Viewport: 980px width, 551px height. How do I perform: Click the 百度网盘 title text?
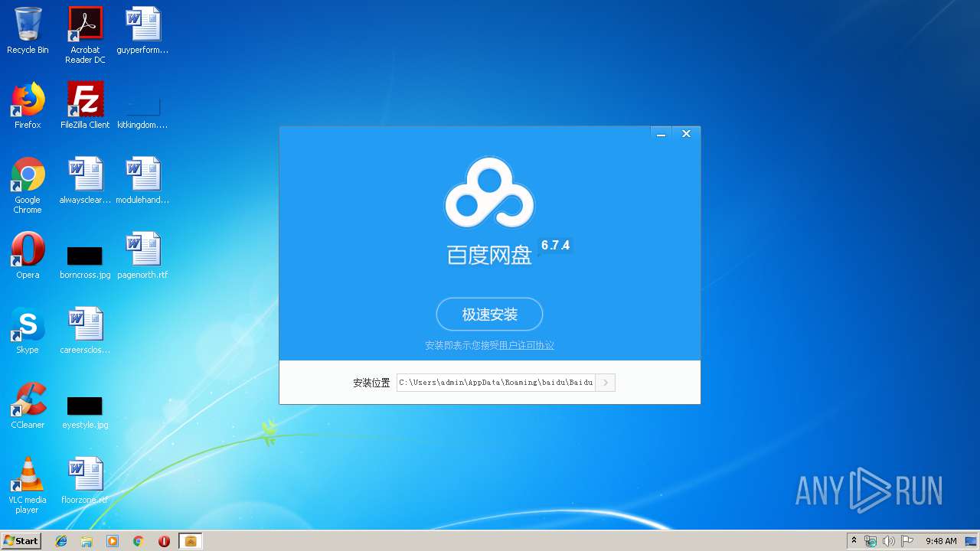click(489, 255)
